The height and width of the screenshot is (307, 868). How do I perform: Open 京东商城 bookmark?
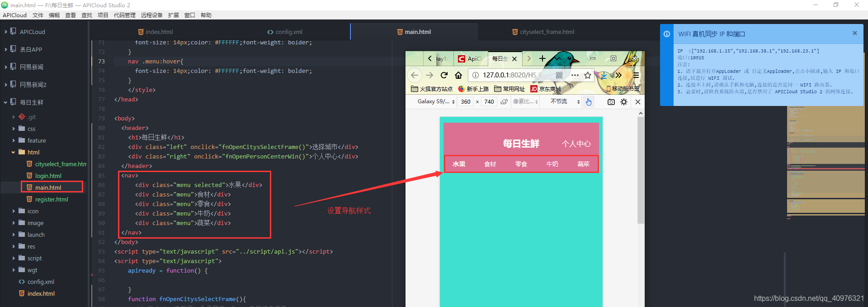(x=546, y=89)
